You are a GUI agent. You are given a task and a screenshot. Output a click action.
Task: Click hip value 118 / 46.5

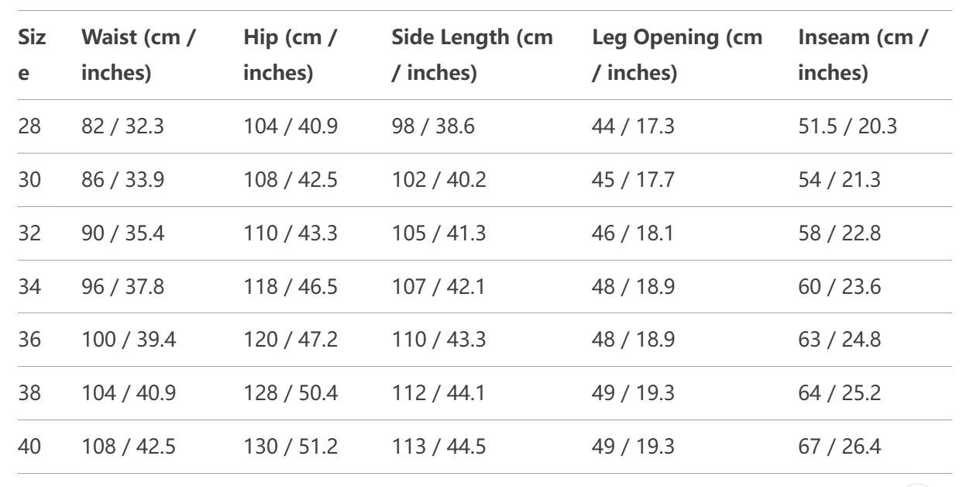(291, 287)
